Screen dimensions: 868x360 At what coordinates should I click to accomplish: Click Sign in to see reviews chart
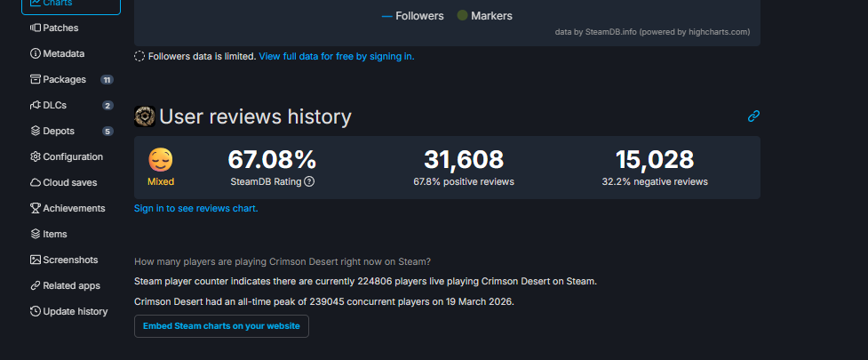(x=195, y=208)
